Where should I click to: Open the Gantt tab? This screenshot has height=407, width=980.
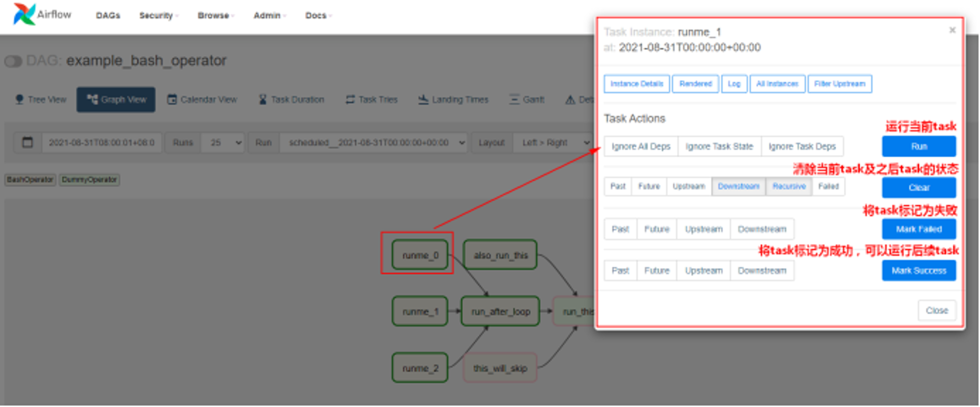527,99
